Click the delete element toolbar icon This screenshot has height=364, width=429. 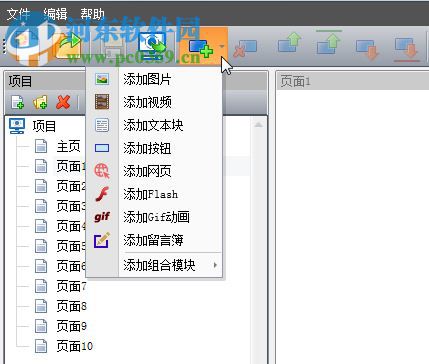(x=245, y=49)
